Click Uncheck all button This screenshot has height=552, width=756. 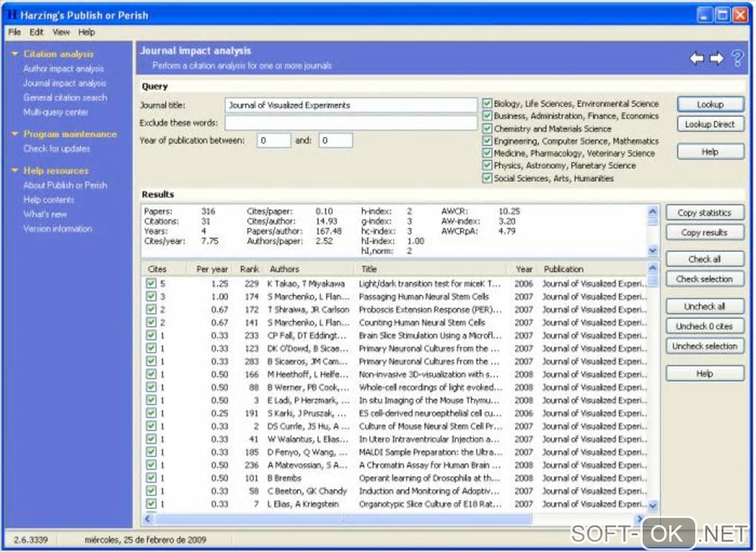[704, 306]
